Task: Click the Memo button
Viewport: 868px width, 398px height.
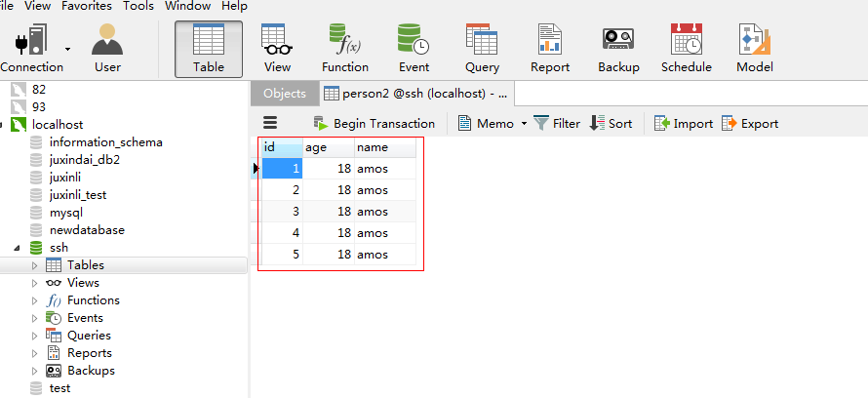Action: (x=486, y=124)
